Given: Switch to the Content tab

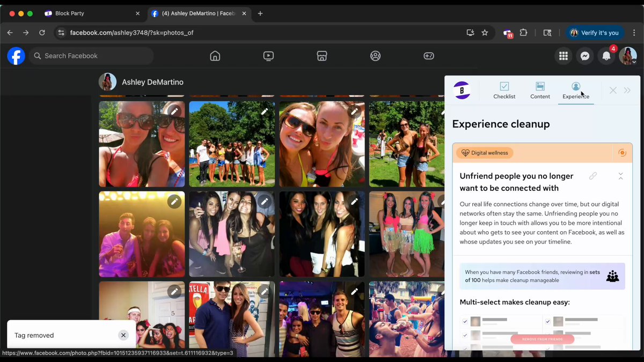Looking at the screenshot, I should pos(540,90).
